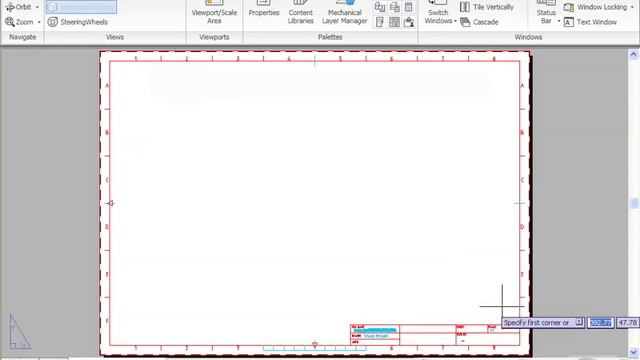Click the Window Locking button
640x360 pixels.
[x=595, y=7]
